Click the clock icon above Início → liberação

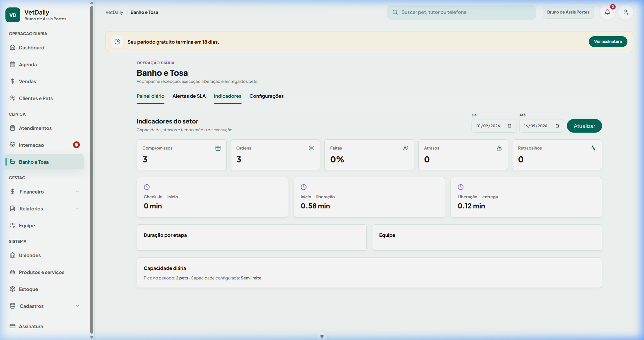click(x=304, y=187)
